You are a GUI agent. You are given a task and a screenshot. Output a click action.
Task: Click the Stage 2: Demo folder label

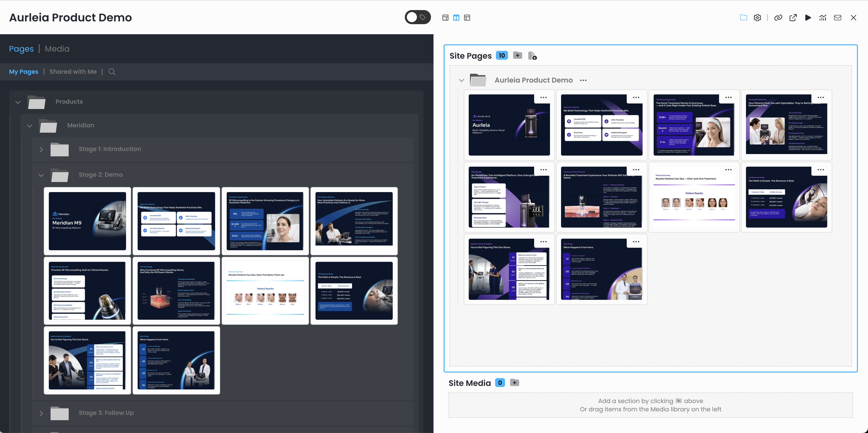(x=100, y=175)
